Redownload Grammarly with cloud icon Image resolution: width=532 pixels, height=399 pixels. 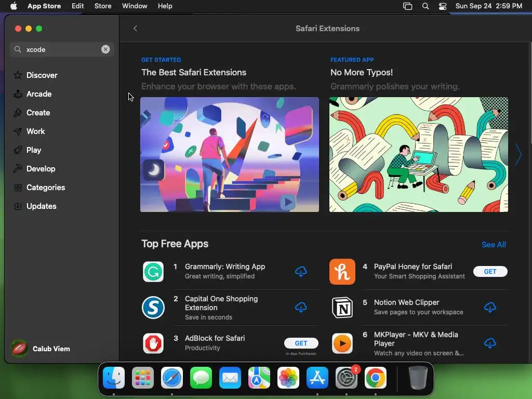coord(301,271)
